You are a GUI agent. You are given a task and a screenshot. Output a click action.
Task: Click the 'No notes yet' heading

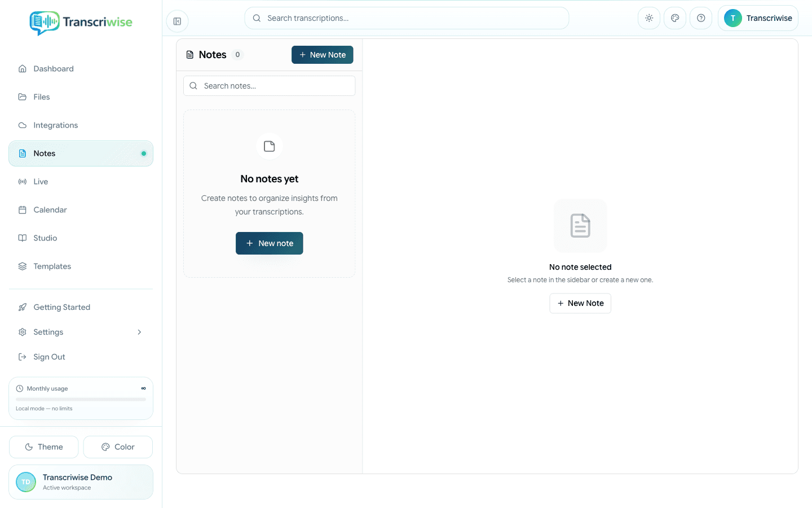tap(270, 179)
